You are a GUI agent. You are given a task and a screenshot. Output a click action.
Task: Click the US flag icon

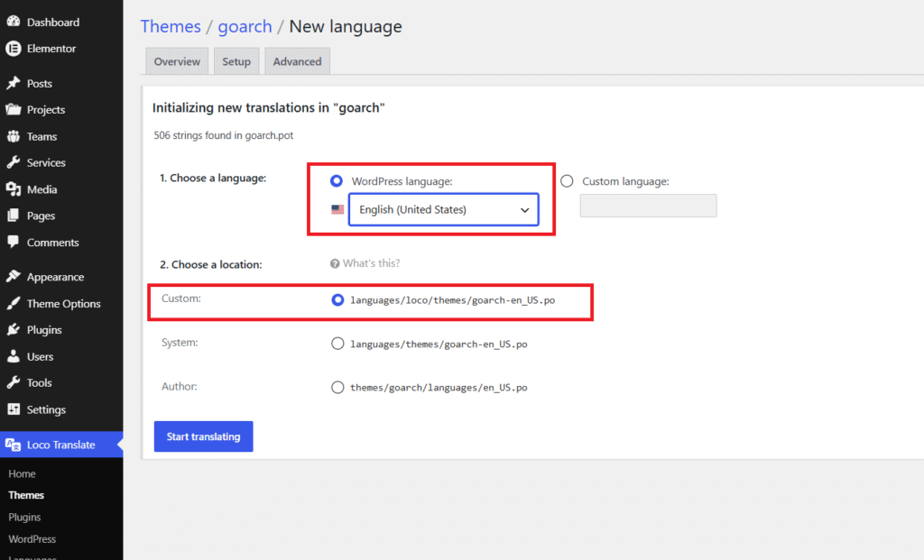(337, 209)
